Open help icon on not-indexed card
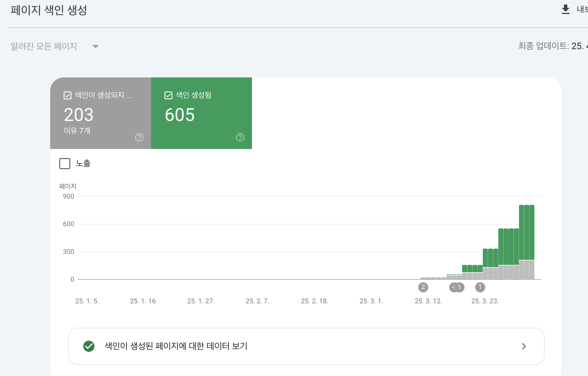 pyautogui.click(x=139, y=137)
